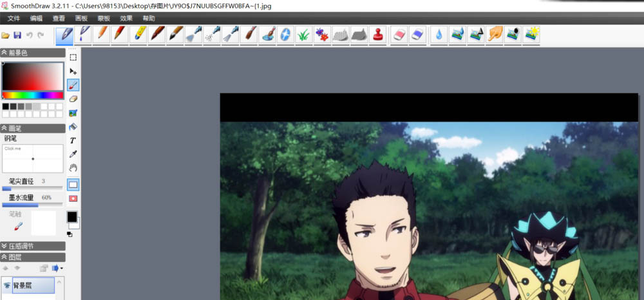Toggle the white rectangle view mode button
Viewport: 644px width, 300px height.
73,185
